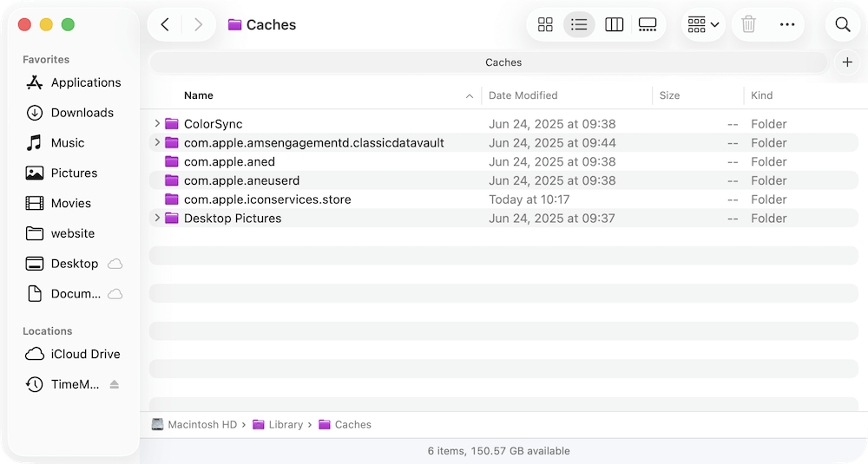
Task: Expand com.apple.amsengagementd.classicdatavault folder
Action: point(157,142)
